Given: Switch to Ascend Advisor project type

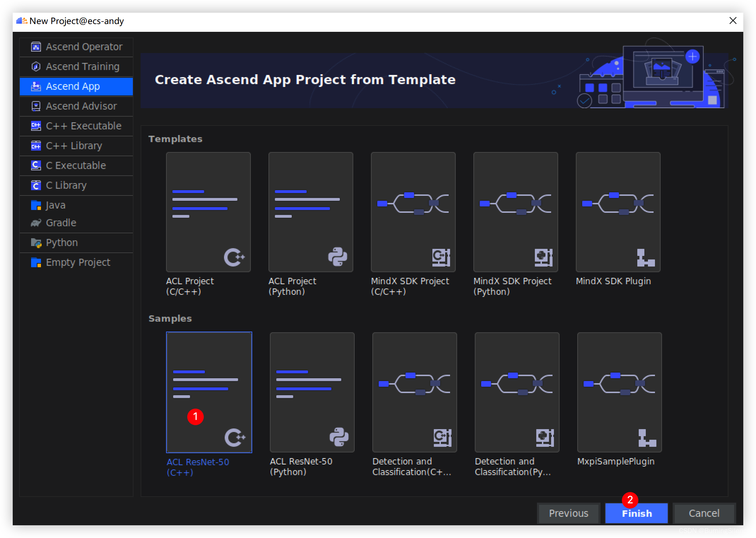Looking at the screenshot, I should [x=76, y=106].
